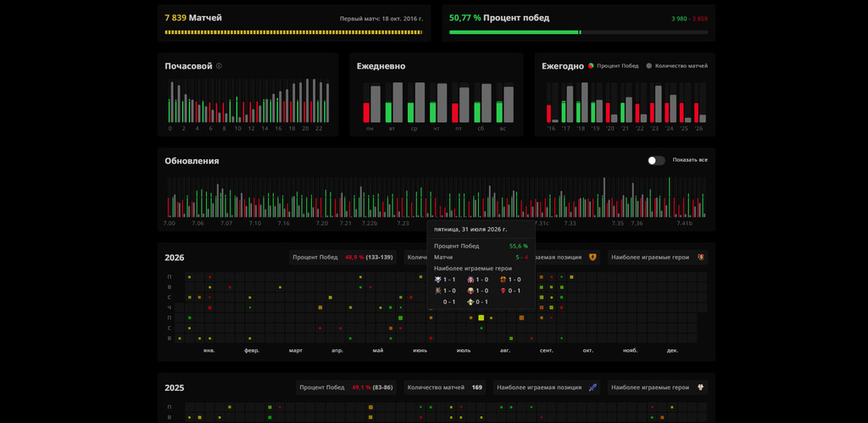Viewport: 868px width, 423px height.
Task: Toggle the Процент Побед legend marker
Action: (x=591, y=66)
